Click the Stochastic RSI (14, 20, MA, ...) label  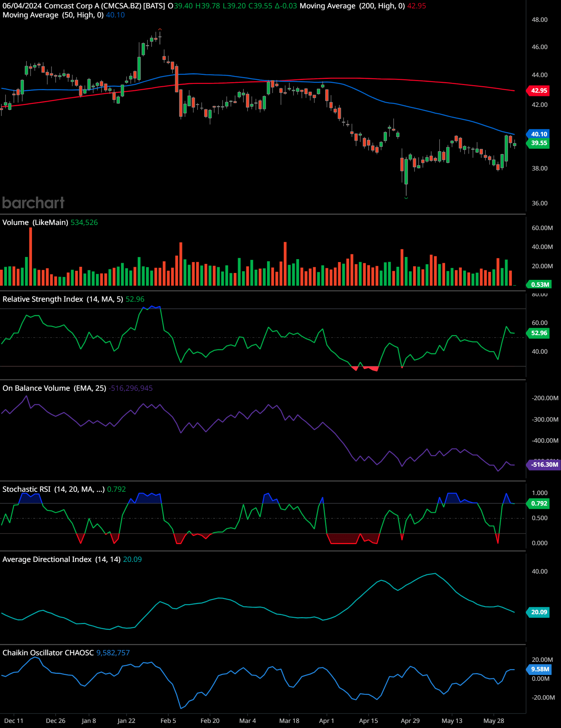click(54, 489)
